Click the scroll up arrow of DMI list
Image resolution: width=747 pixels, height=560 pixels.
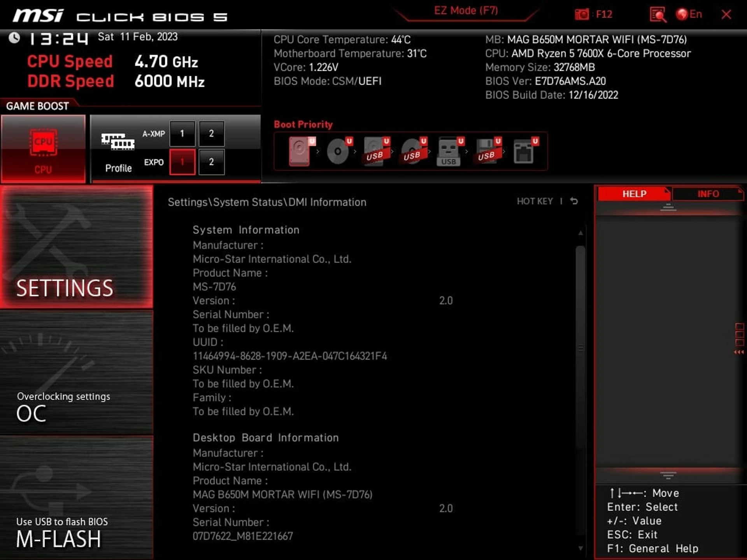pyautogui.click(x=580, y=233)
